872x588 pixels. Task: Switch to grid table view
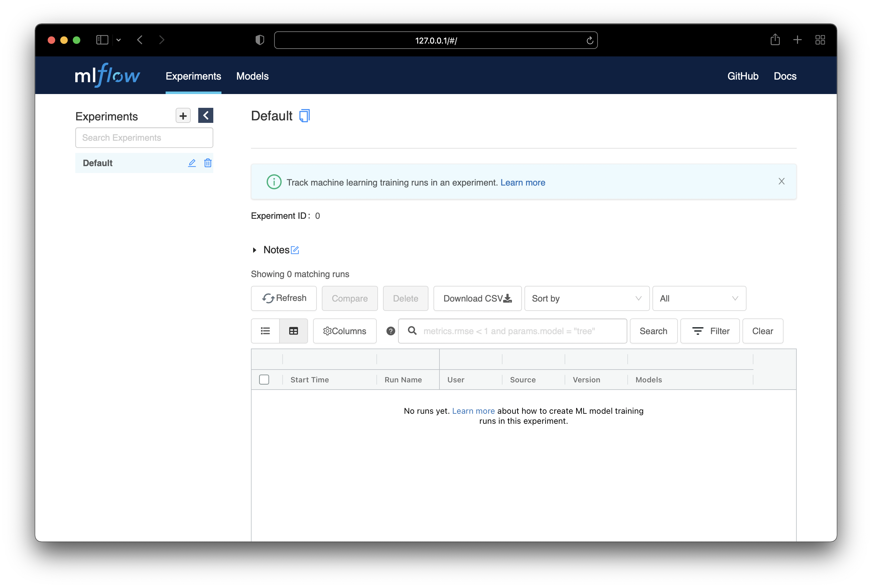click(x=293, y=331)
